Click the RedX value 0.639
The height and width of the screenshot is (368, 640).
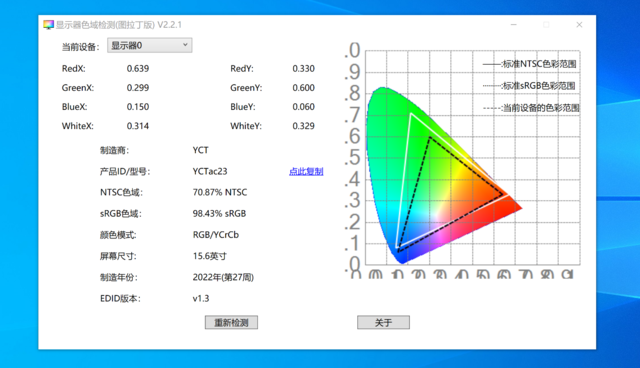(138, 69)
